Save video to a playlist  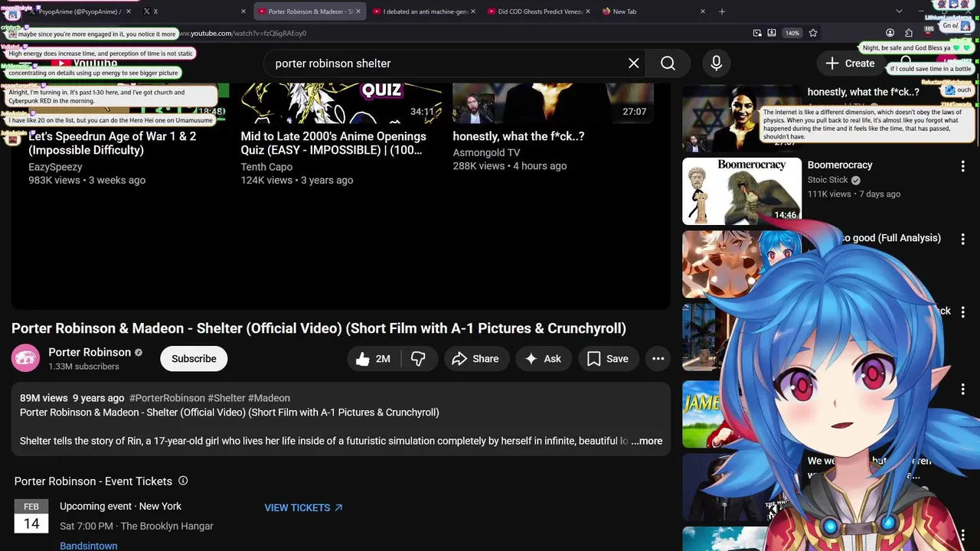[608, 358]
